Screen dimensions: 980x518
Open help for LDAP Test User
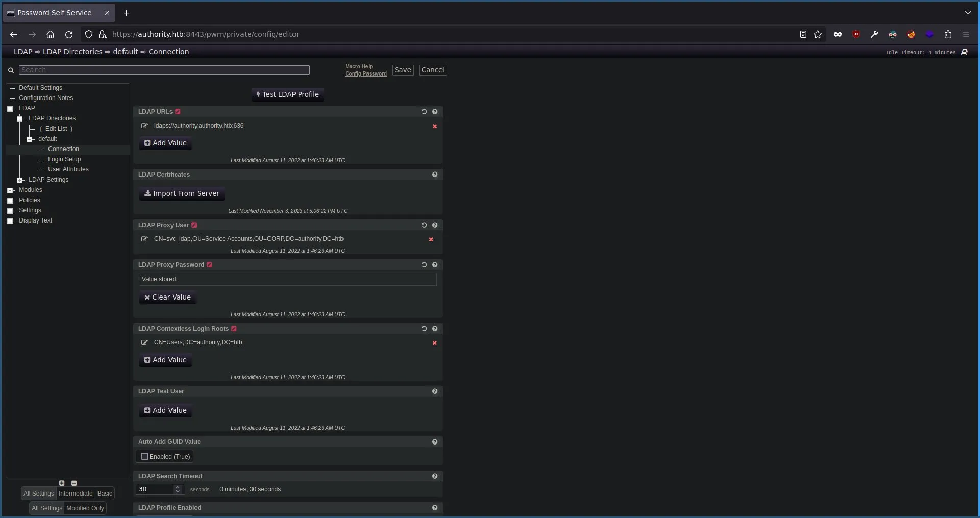[x=435, y=391]
